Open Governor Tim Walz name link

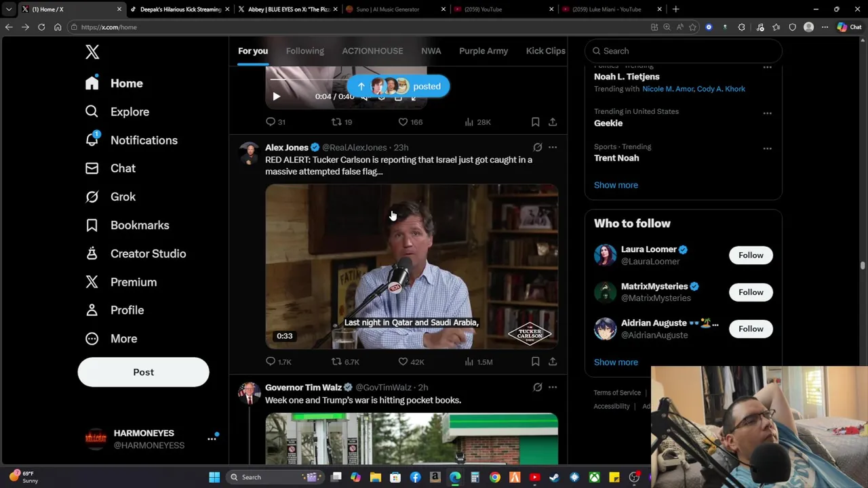pos(303,387)
